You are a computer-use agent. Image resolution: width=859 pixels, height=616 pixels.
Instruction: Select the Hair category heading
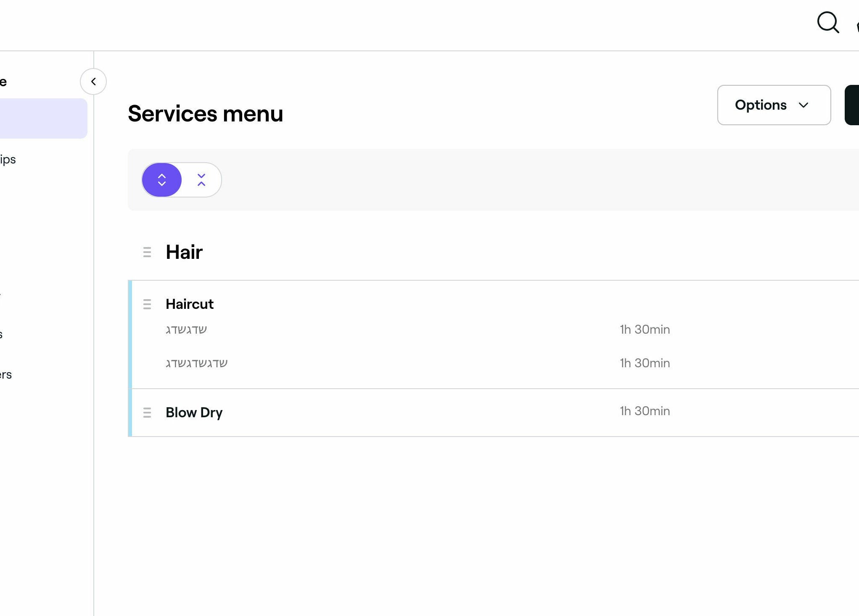184,252
